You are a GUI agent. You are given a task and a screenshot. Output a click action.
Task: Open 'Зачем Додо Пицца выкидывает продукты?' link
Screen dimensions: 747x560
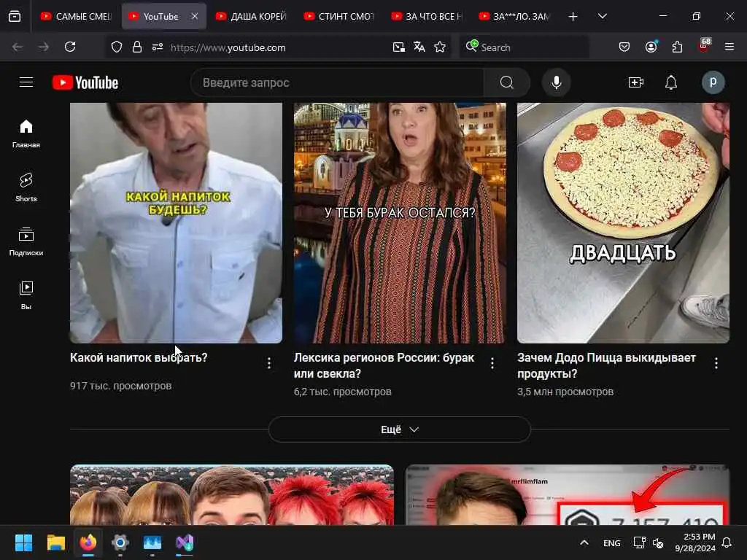(x=606, y=365)
